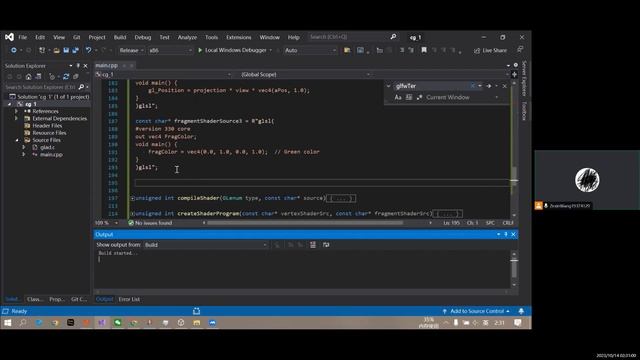Open the Server Explorer side tab
Image resolution: width=640 pixels, height=360 pixels.
524,78
